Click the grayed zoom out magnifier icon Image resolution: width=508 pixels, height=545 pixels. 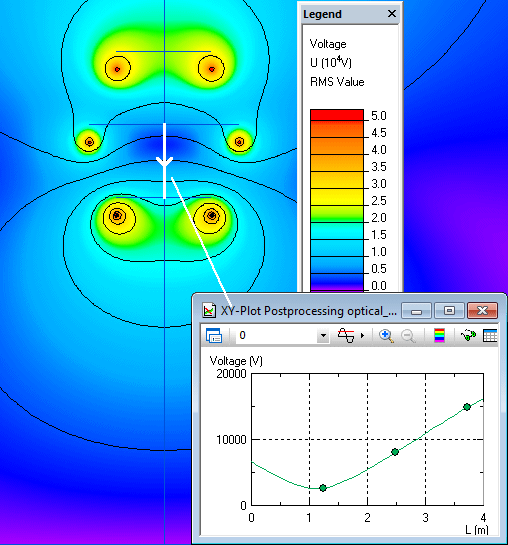coord(408,335)
